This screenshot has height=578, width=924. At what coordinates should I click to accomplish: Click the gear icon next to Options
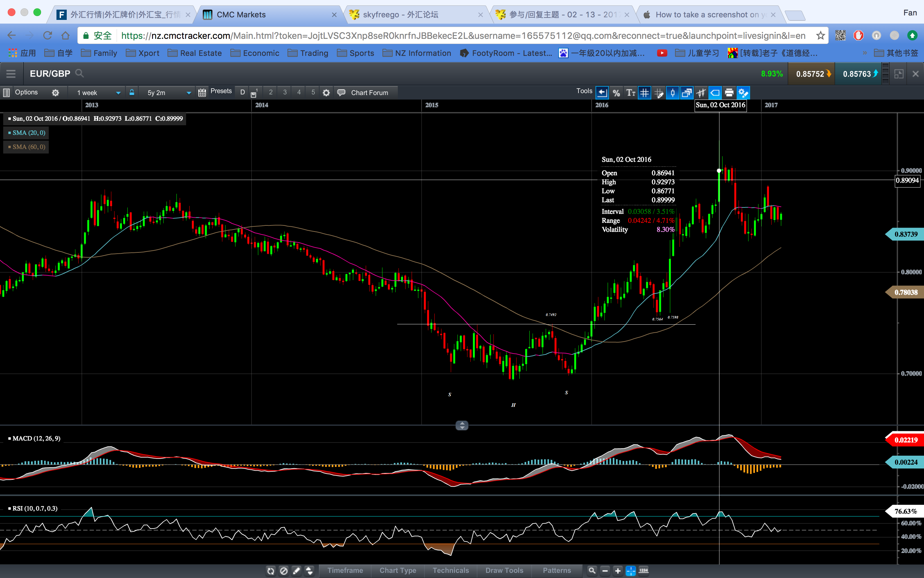(x=56, y=92)
